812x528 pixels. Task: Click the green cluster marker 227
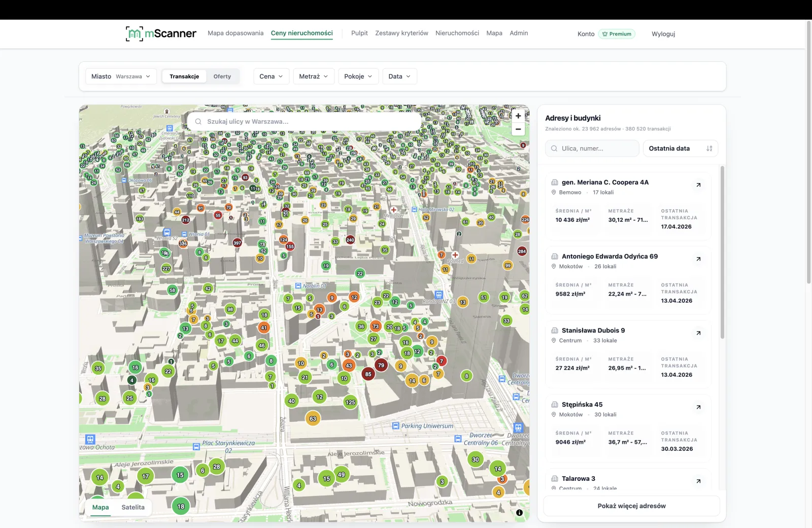coord(166,269)
